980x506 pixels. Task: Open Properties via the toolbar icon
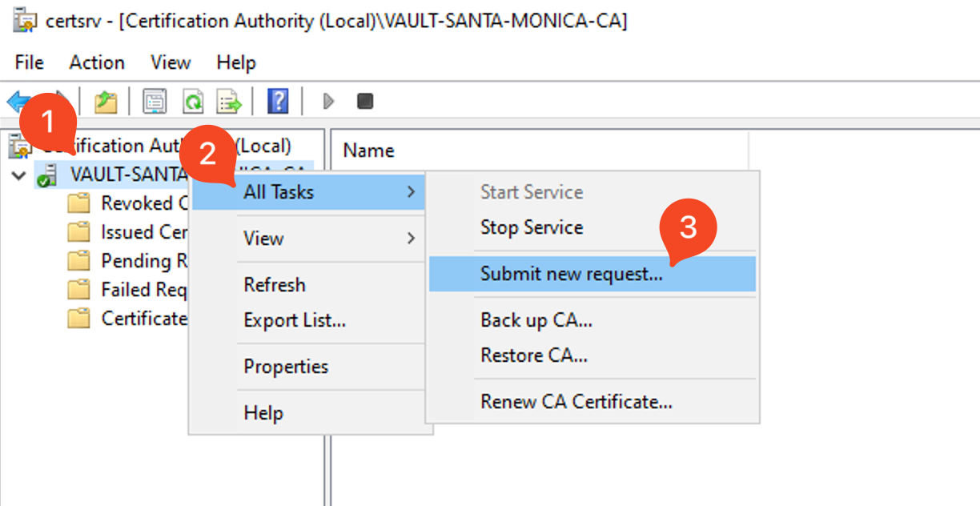(155, 102)
